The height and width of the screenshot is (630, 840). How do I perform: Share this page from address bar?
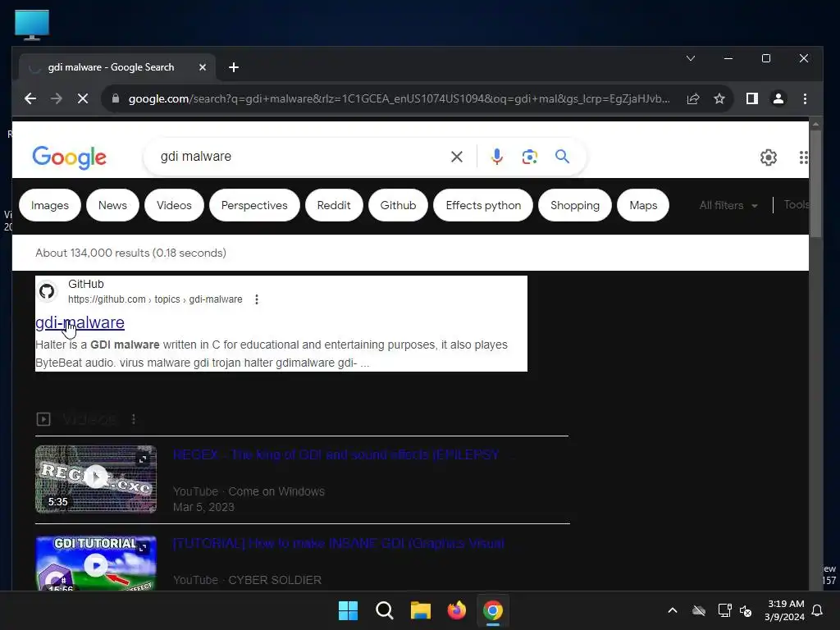692,98
